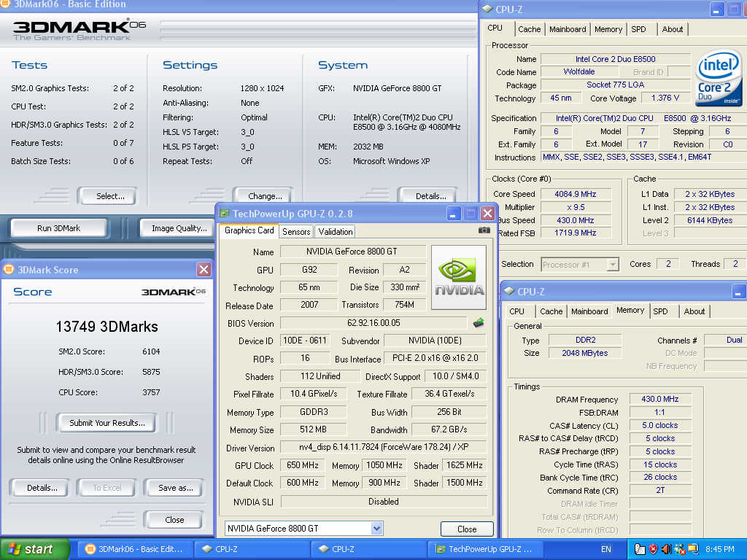Screen dimensions: 747x560
Task: Click the NVIDIA logo in GPU-Z
Action: coord(459,277)
